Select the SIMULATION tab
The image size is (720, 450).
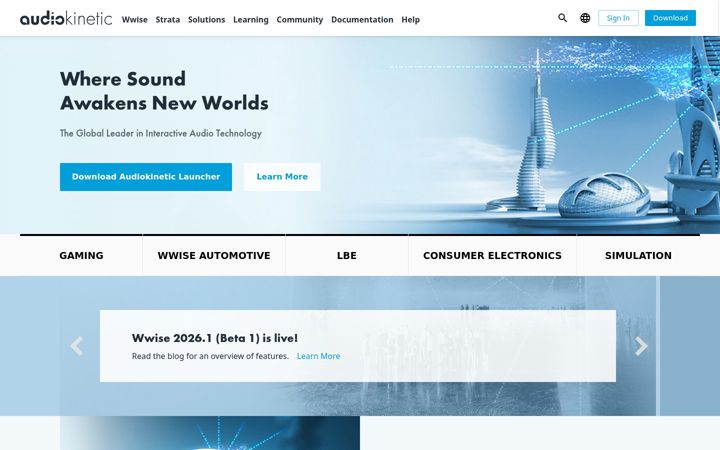(x=638, y=255)
